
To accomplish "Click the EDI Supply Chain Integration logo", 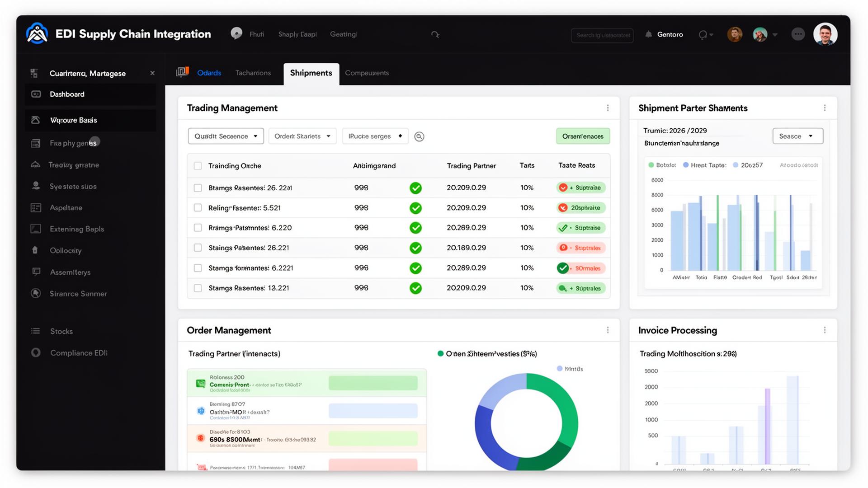I will coord(37,34).
